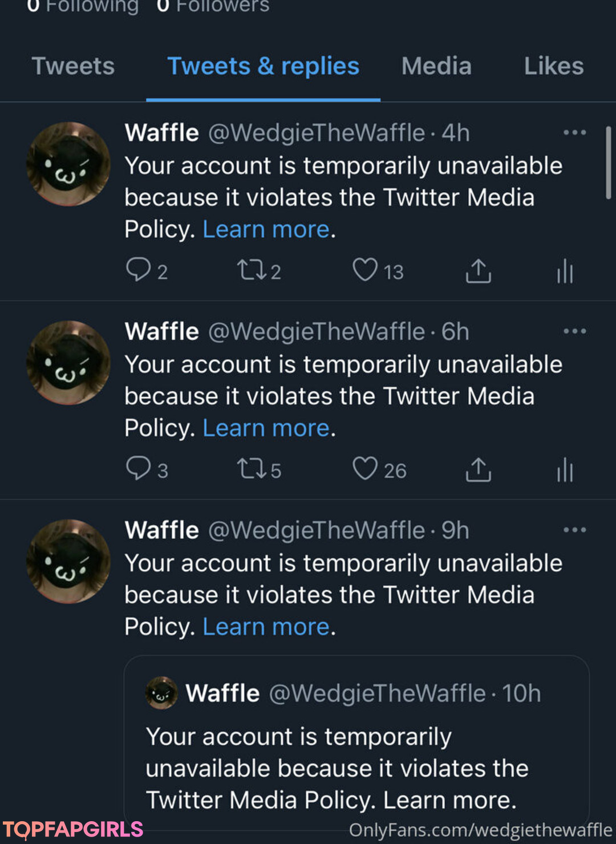Click Learn more in the 4h tweet

coord(266,229)
